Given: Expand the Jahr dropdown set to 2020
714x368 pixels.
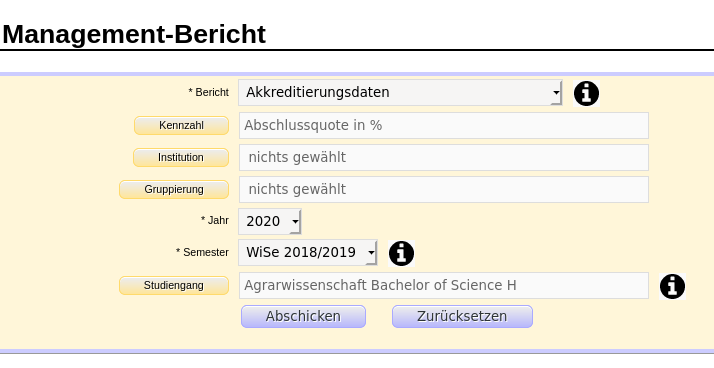Looking at the screenshot, I should click(x=270, y=221).
